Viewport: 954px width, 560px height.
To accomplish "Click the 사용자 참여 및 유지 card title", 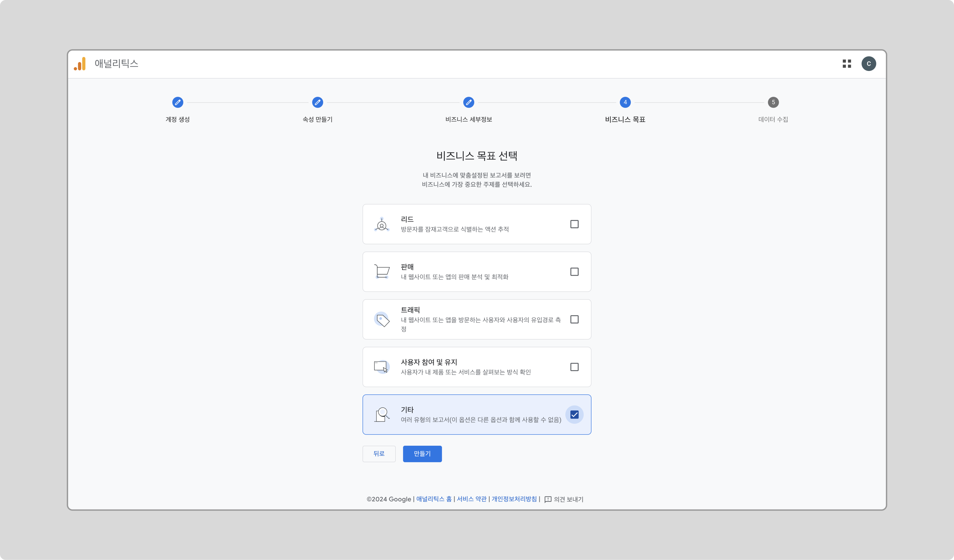I will coord(429,362).
